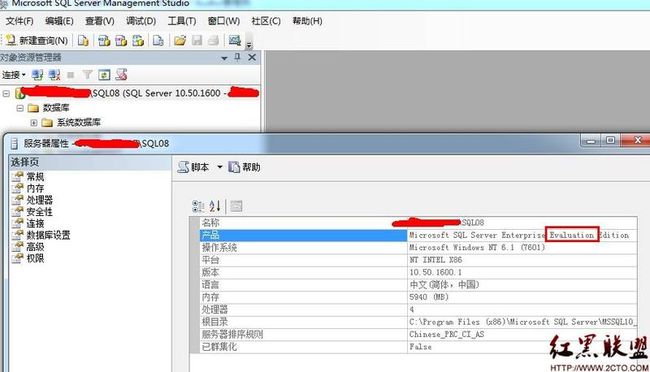650x372 pixels.
Task: Open the 编辑(E) menu
Action: point(59,21)
